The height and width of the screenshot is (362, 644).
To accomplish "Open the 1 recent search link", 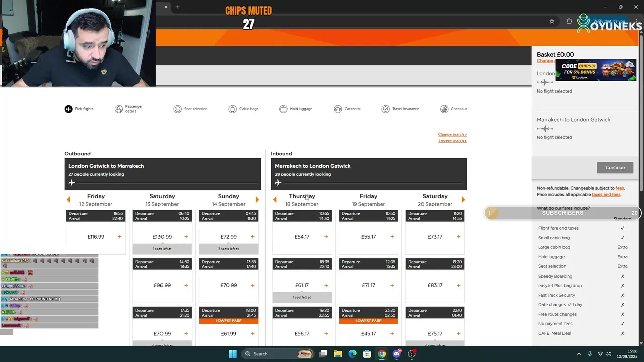I will [452, 141].
